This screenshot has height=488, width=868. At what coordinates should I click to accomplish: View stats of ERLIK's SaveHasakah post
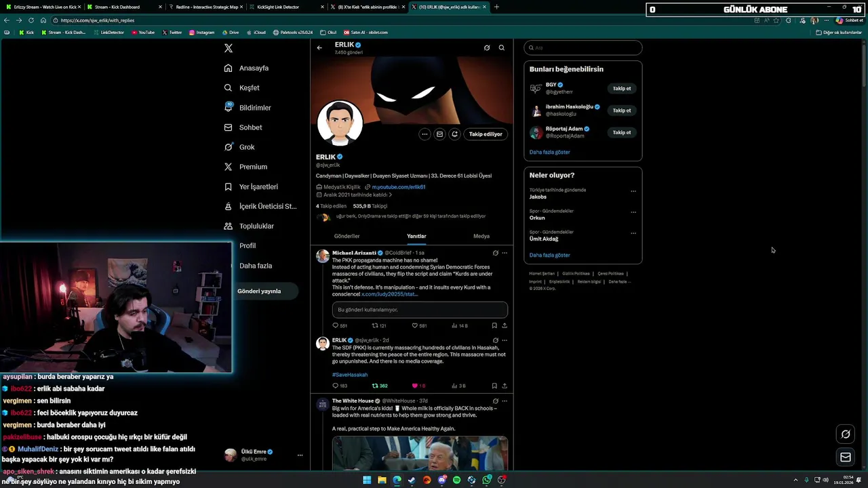coord(459,386)
